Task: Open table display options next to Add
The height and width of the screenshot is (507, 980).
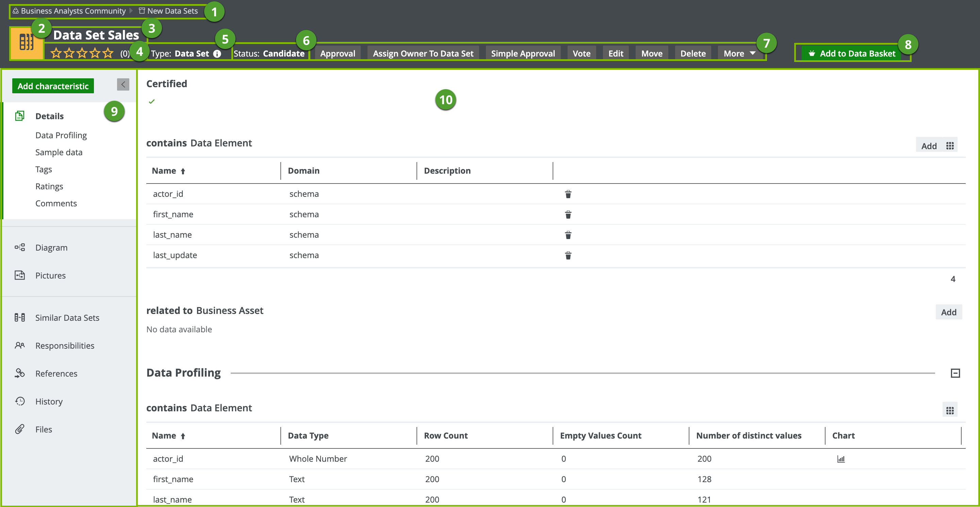Action: tap(950, 146)
